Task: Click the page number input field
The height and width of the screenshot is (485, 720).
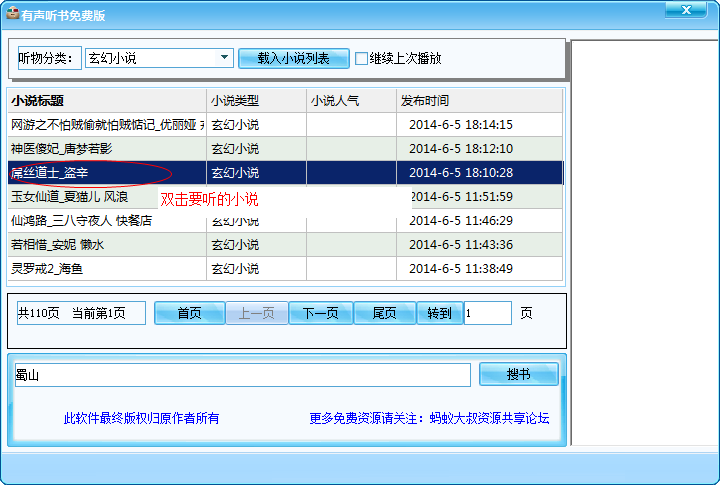Action: (x=487, y=313)
